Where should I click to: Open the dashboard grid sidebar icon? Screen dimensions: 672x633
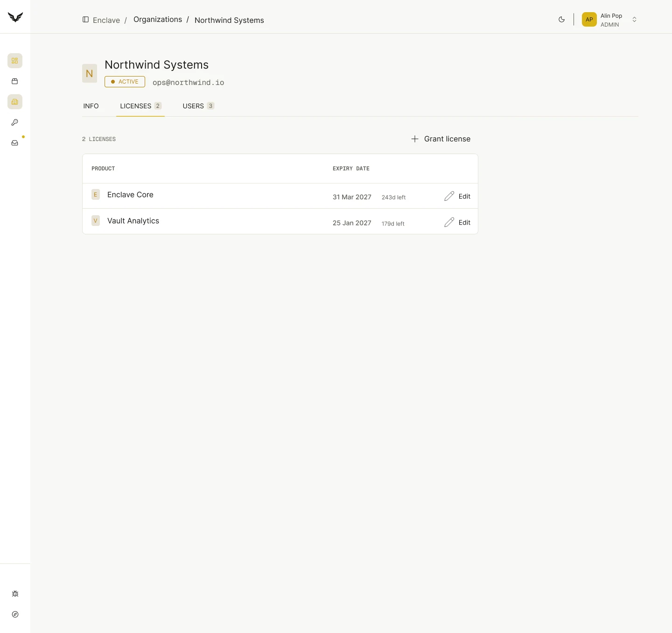[x=15, y=61]
